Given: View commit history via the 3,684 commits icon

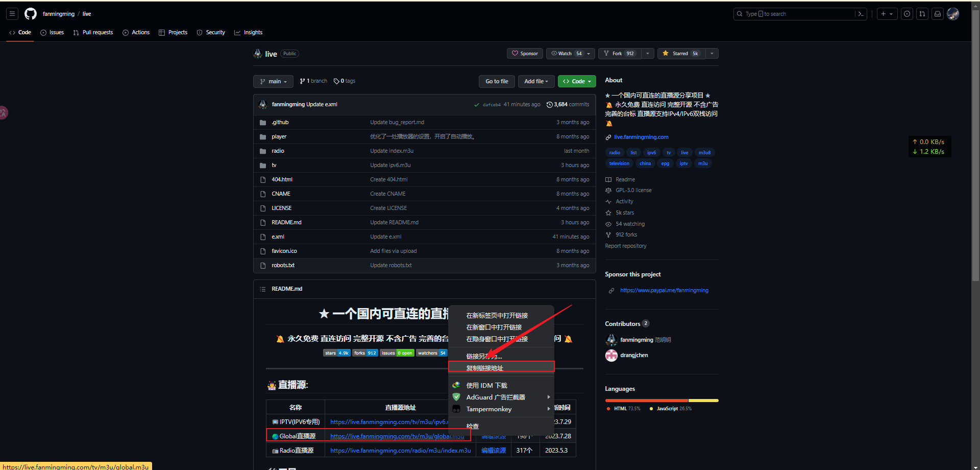Looking at the screenshot, I should pos(550,104).
